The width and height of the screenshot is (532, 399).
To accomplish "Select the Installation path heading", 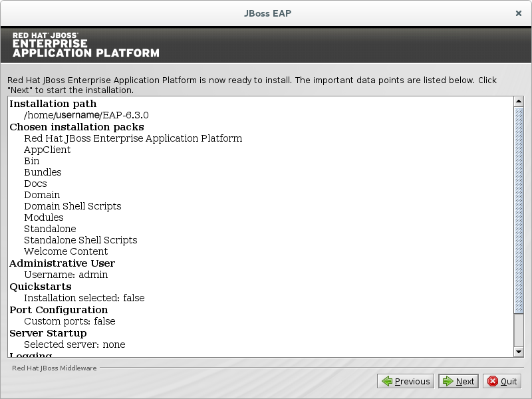I will (53, 104).
